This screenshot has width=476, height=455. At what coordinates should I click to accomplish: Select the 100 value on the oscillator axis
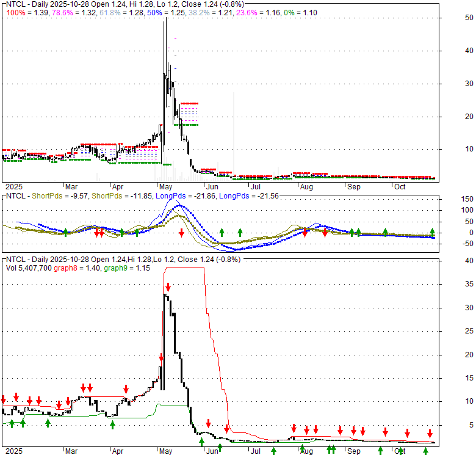click(x=467, y=210)
